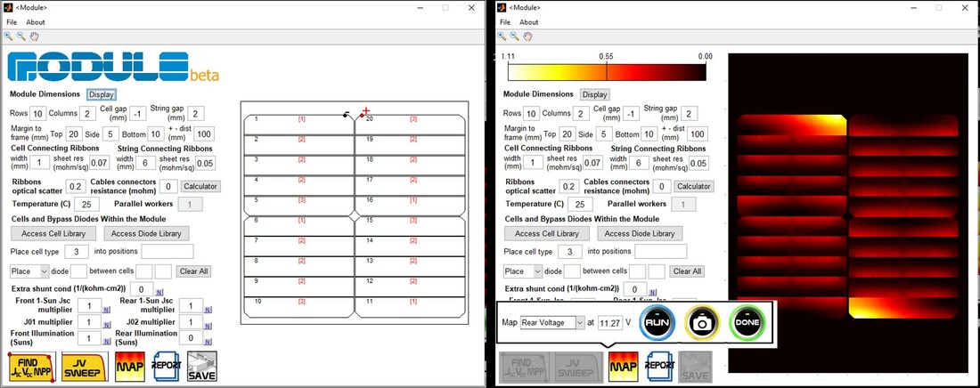Screen dimensions: 980x388
Task: Click Access Cell Library in left window
Action: point(53,234)
